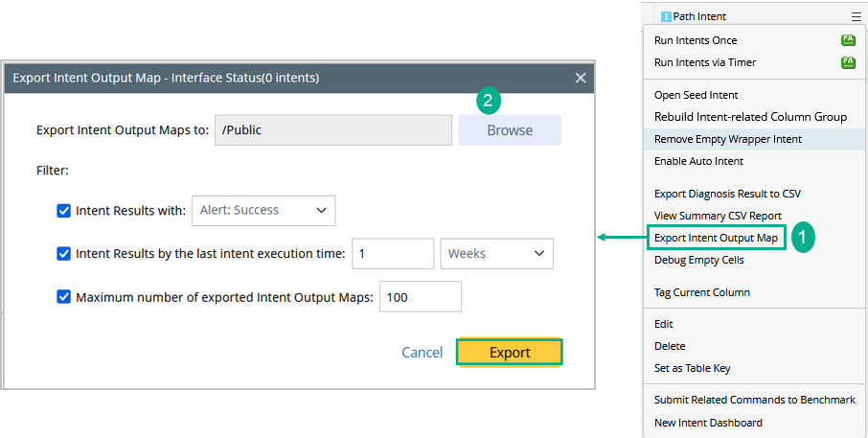Click Remove Empty Wrapper Intent
This screenshot has height=438, width=868.
(728, 139)
